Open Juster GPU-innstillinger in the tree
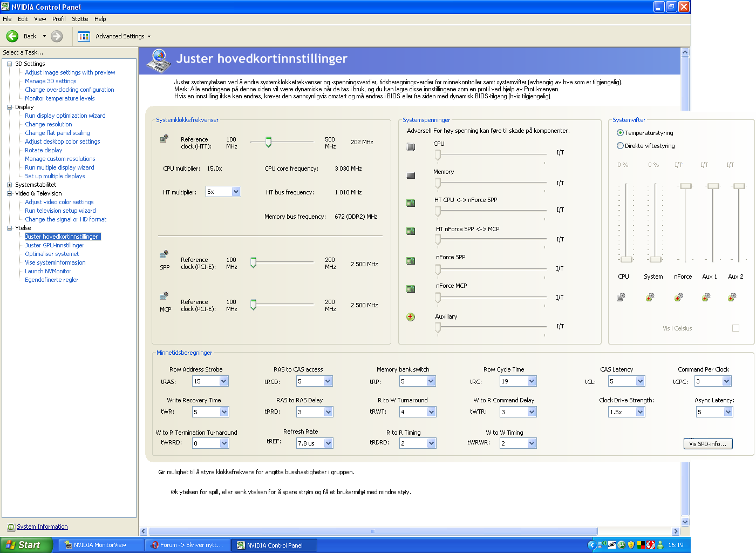This screenshot has height=553, width=756. [55, 245]
